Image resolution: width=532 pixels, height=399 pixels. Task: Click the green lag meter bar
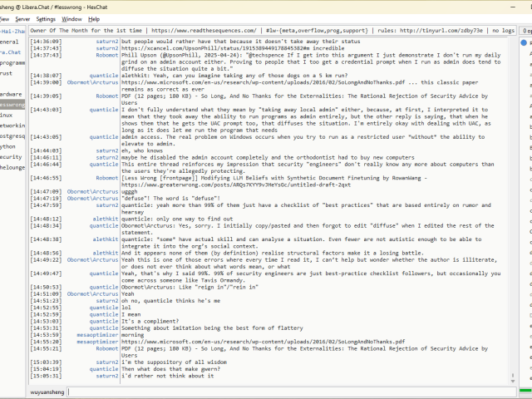point(525,391)
